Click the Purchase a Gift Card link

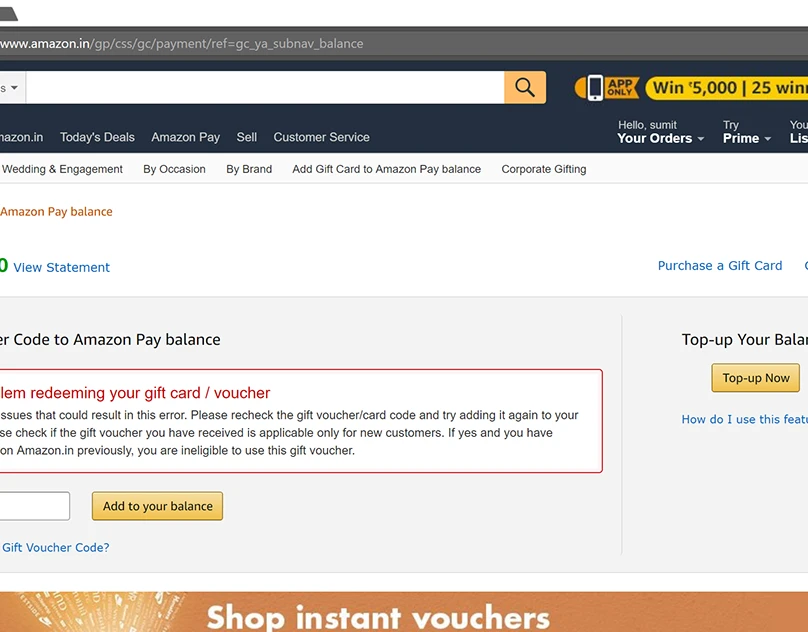coord(720,265)
